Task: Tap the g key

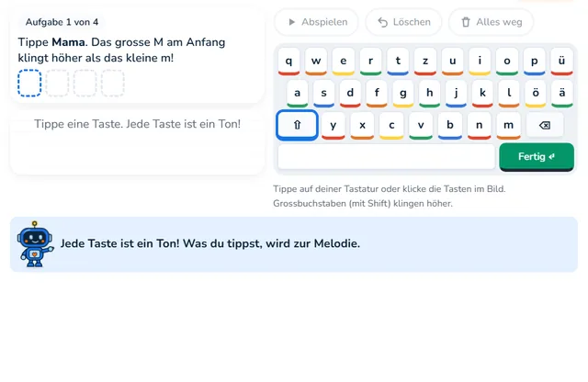Action: pyautogui.click(x=403, y=93)
